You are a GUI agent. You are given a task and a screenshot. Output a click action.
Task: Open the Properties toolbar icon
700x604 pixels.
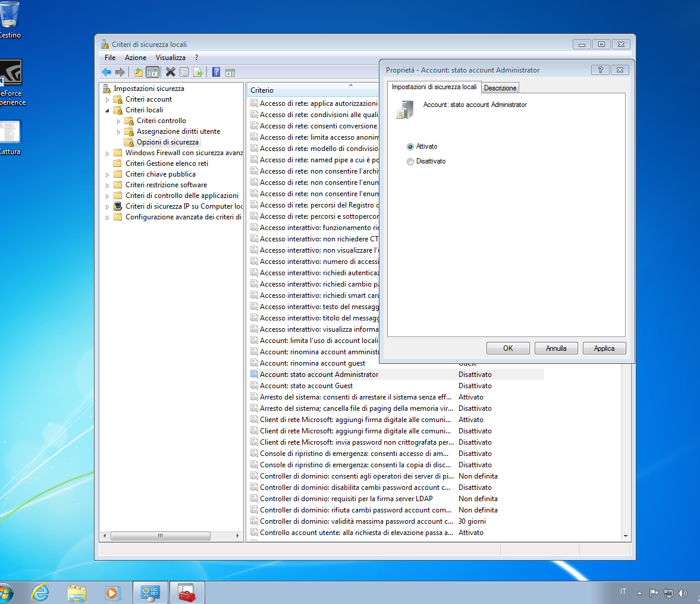[184, 72]
